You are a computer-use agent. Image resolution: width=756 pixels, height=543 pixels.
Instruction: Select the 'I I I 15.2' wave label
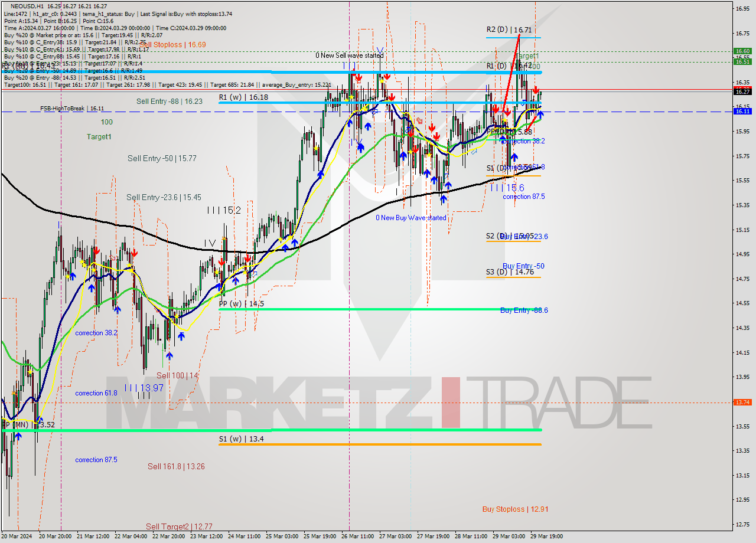pos(224,210)
